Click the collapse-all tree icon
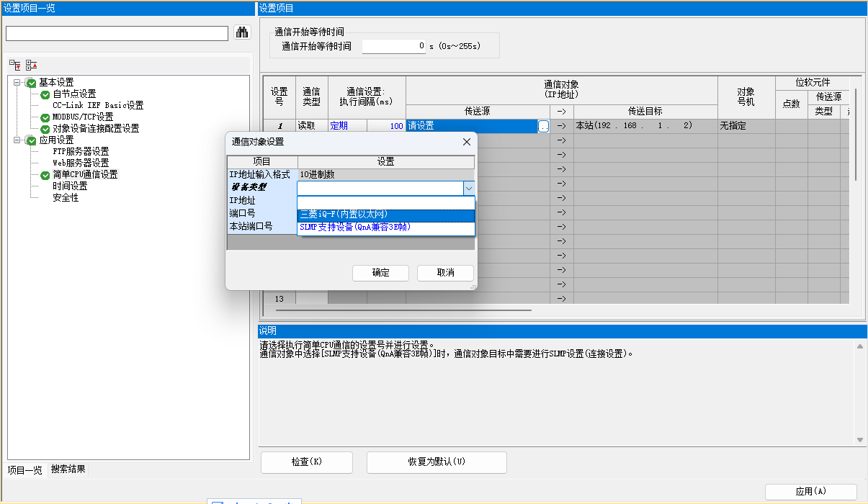 (31, 65)
